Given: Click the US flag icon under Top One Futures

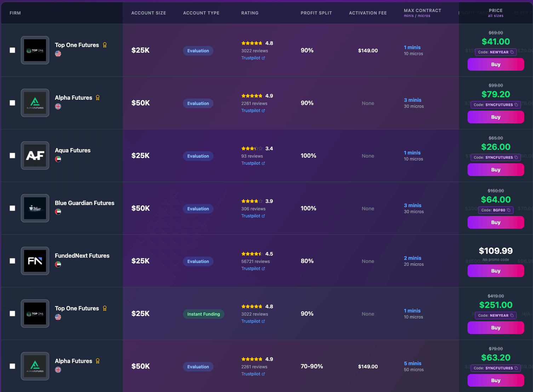Looking at the screenshot, I should (x=58, y=54).
